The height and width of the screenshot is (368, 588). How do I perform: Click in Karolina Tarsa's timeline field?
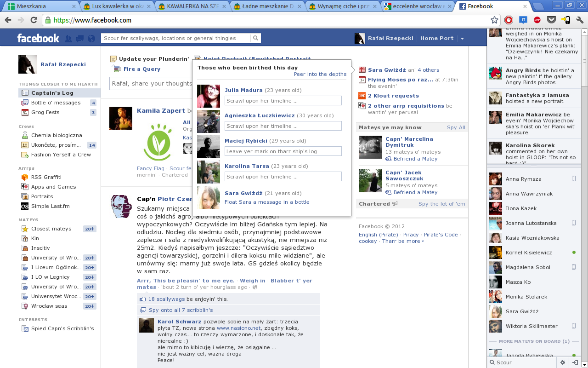tap(283, 177)
